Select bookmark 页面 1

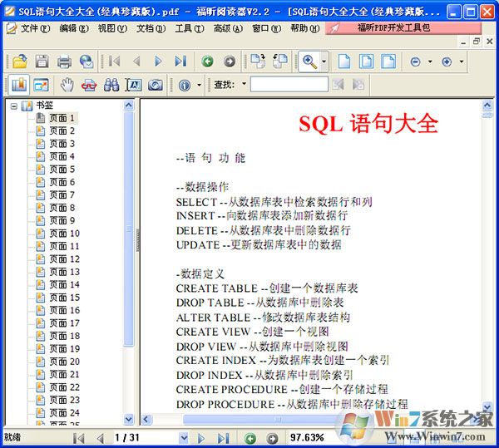tap(62, 118)
